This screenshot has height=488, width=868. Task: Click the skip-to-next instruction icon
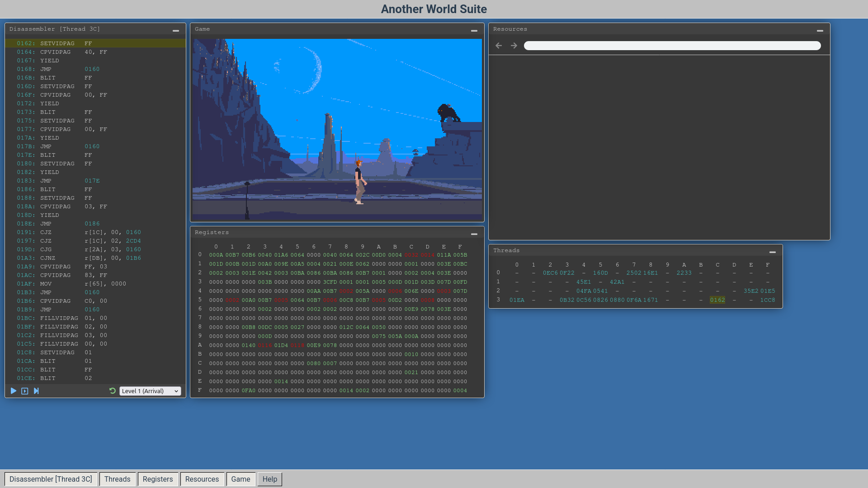pyautogui.click(x=36, y=391)
